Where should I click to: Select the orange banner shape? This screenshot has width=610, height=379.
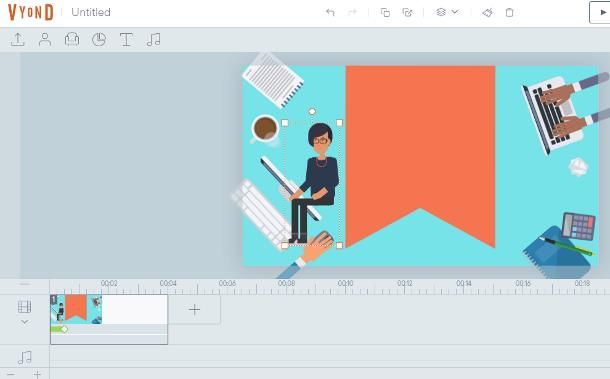420,148
